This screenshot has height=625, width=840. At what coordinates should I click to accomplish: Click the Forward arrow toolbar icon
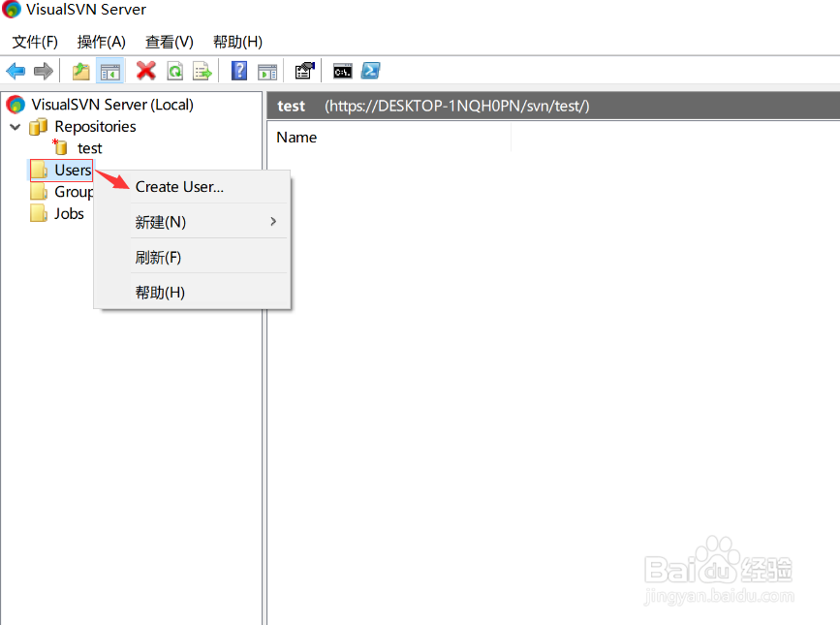(44, 71)
